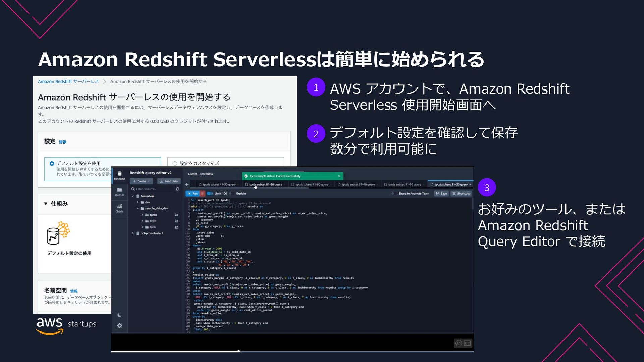The image size is (644, 362).
Task: Click the Run query button
Action: click(x=193, y=194)
